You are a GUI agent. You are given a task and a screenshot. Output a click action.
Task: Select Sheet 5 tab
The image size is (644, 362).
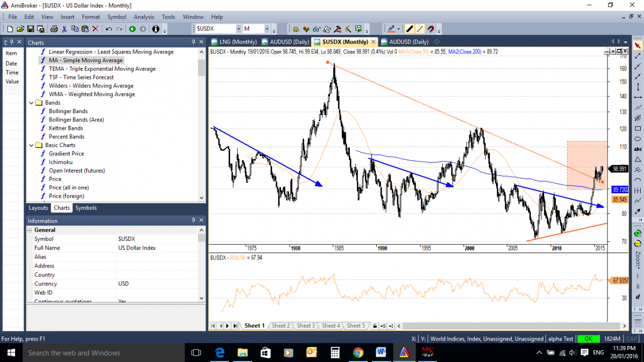[x=355, y=326]
